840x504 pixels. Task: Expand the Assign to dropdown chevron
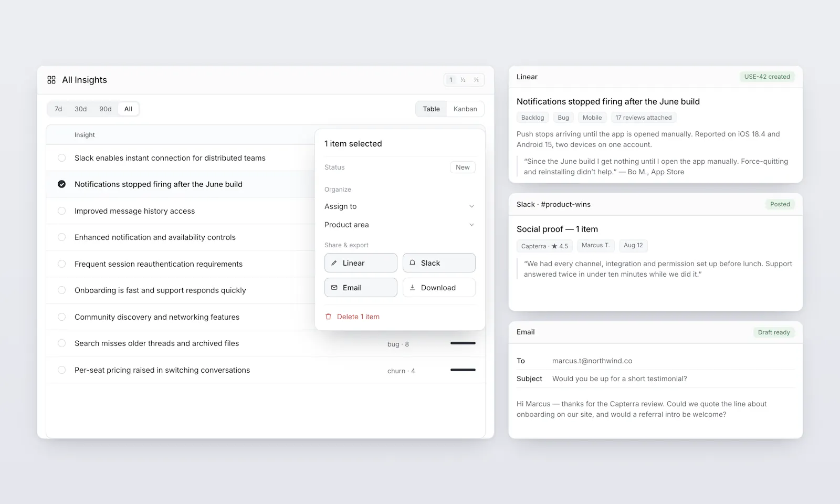tap(471, 206)
